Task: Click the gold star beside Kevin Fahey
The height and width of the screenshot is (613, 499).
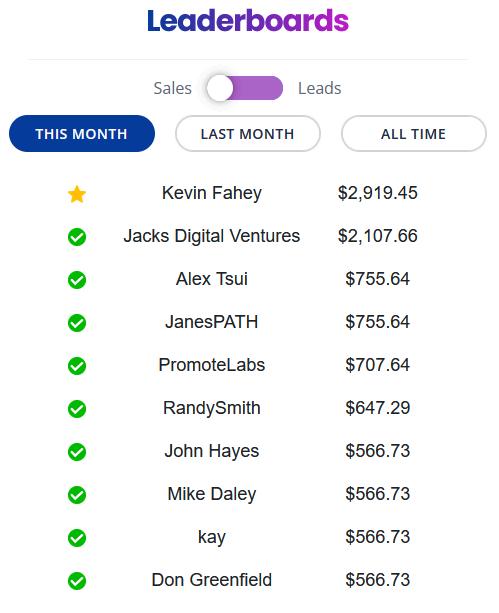Action: click(77, 194)
